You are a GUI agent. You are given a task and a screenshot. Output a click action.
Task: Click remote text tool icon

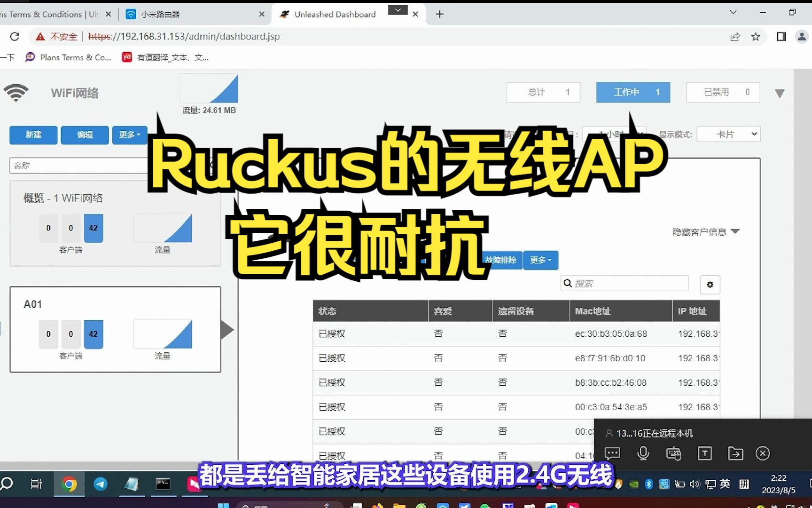(704, 453)
